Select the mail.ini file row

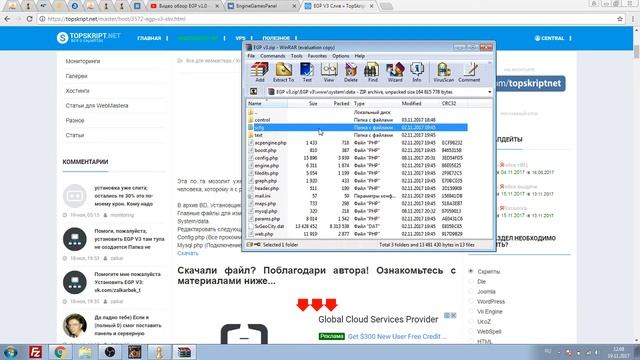(357, 196)
